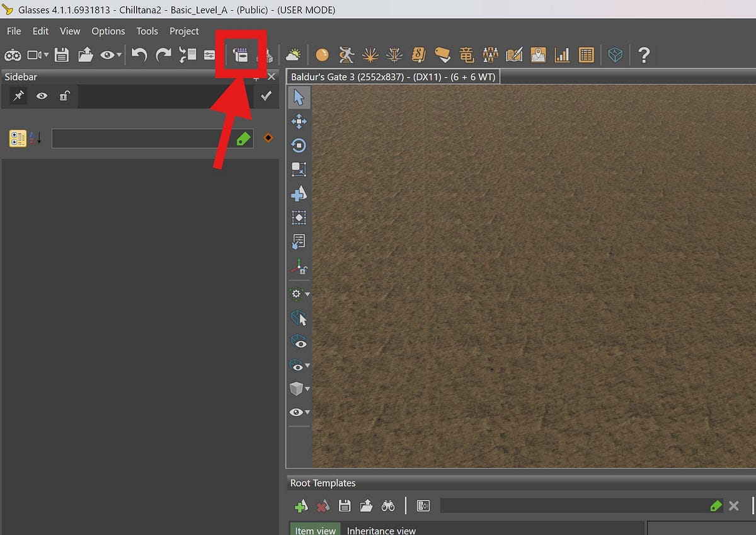
Task: Toggle the pin in the Sidebar panel
Action: tap(17, 96)
